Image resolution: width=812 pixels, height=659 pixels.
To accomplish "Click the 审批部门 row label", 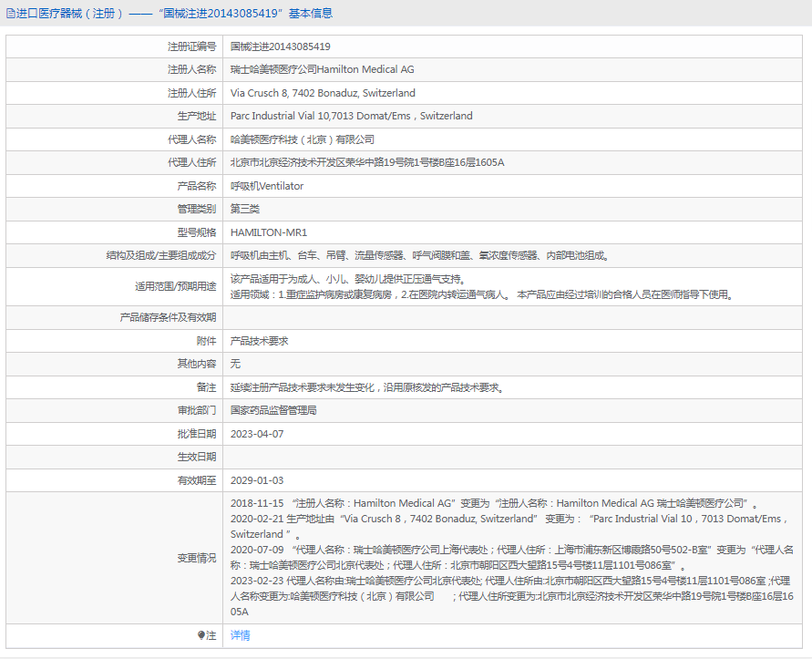I will point(197,410).
